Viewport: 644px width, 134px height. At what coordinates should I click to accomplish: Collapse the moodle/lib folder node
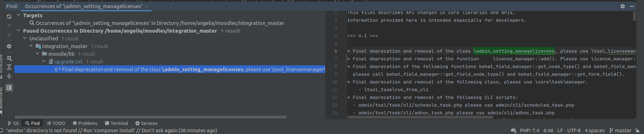point(37,54)
